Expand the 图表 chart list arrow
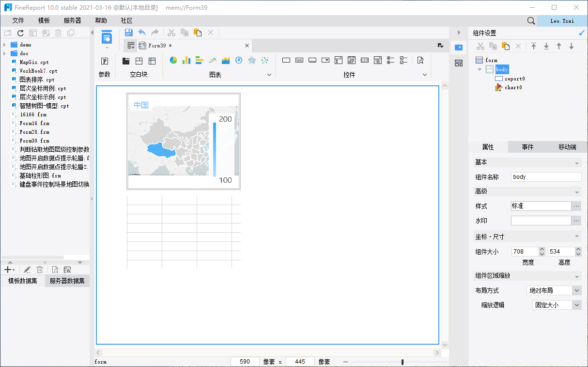This screenshot has width=588, height=367. pyautogui.click(x=269, y=75)
